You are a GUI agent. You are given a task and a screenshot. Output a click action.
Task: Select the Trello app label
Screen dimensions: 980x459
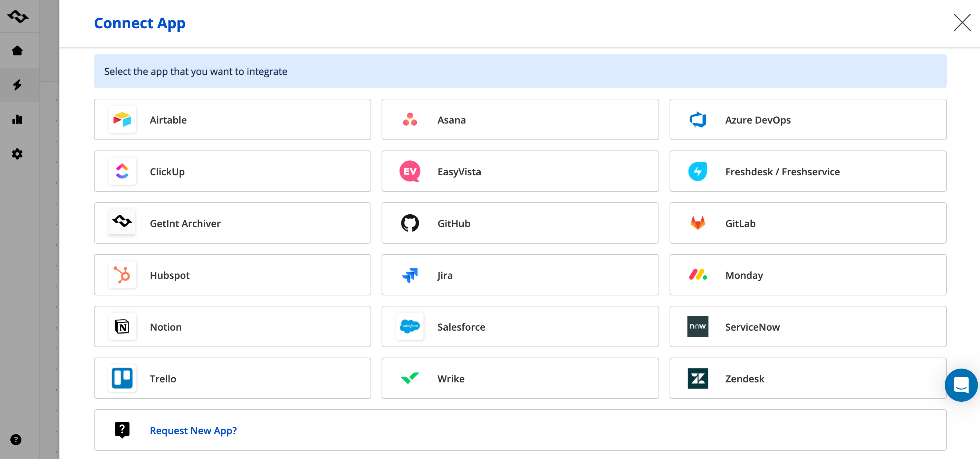click(x=163, y=378)
